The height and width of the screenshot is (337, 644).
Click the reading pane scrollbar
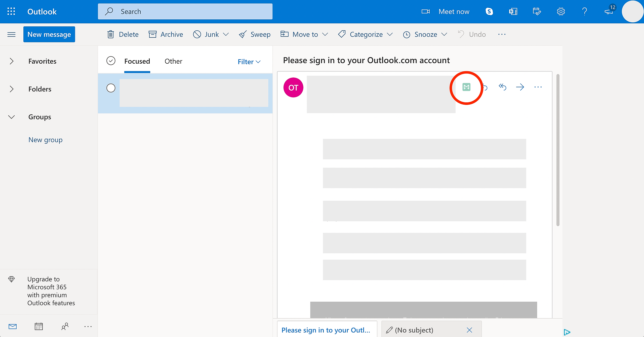pos(558,150)
